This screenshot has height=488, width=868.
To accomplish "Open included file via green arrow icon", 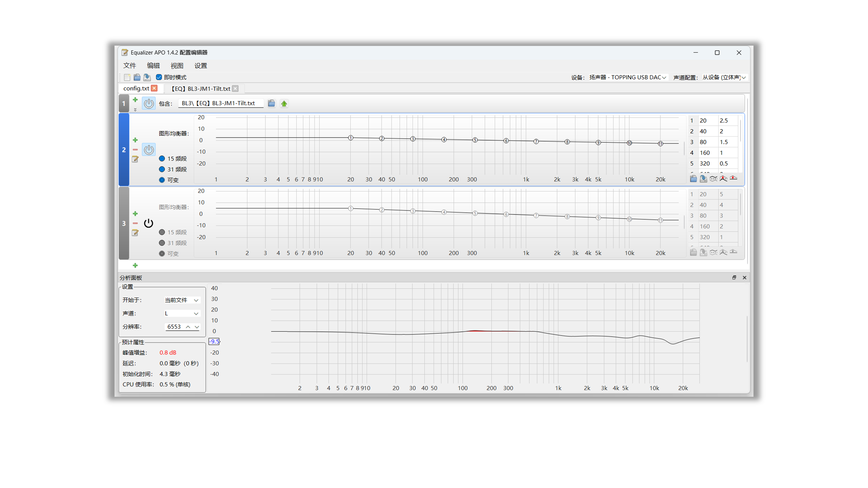I will pos(284,104).
